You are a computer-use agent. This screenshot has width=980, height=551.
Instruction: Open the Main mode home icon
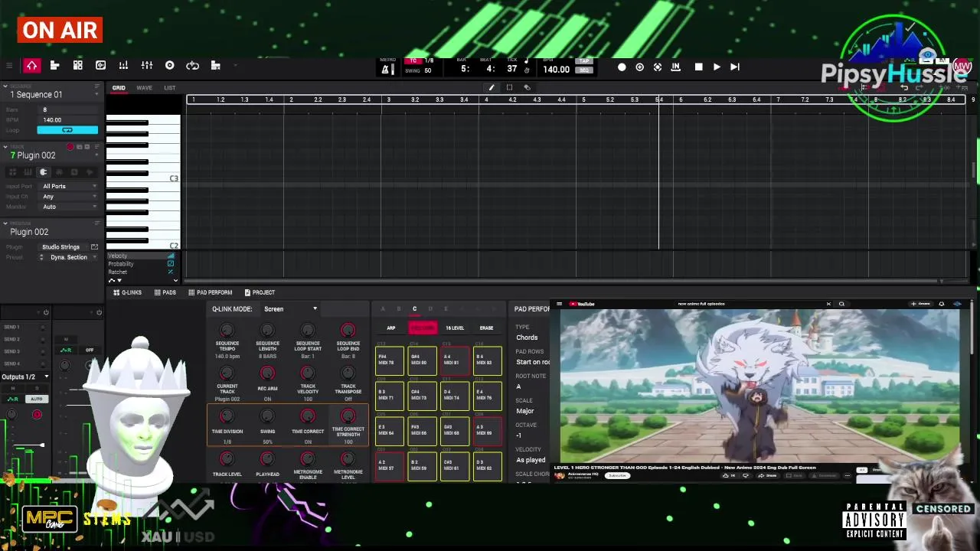coord(31,66)
